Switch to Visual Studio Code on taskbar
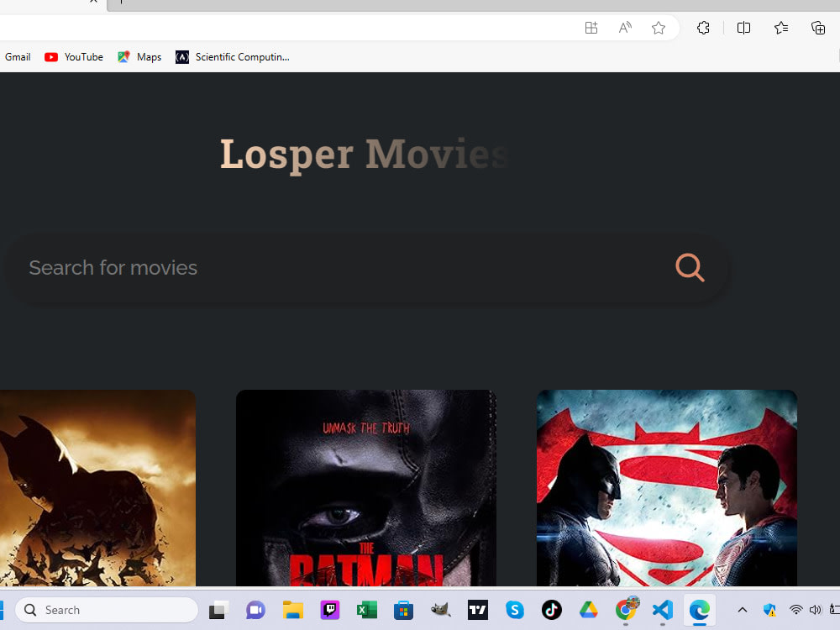 coord(663,610)
